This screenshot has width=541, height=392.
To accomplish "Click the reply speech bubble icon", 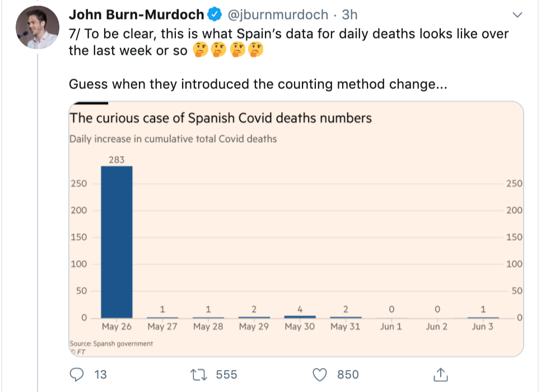I will coord(78,374).
